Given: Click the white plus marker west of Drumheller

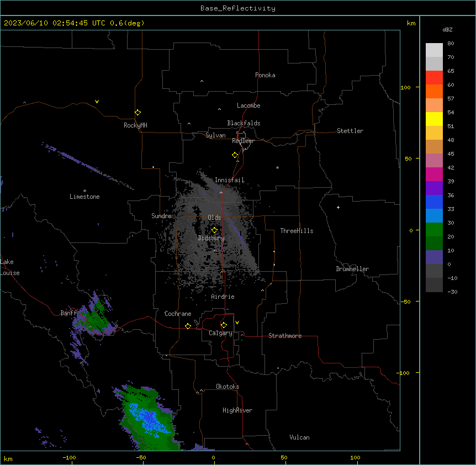Looking at the screenshot, I should click(x=338, y=207).
